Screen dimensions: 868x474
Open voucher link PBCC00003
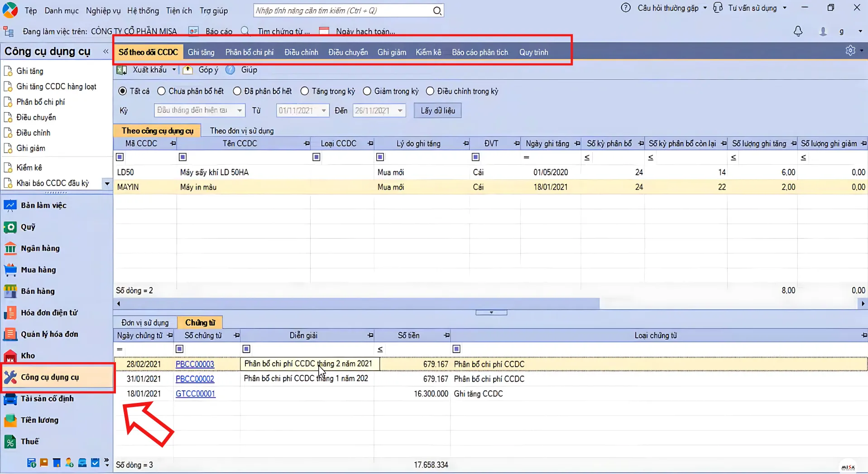pyautogui.click(x=195, y=364)
